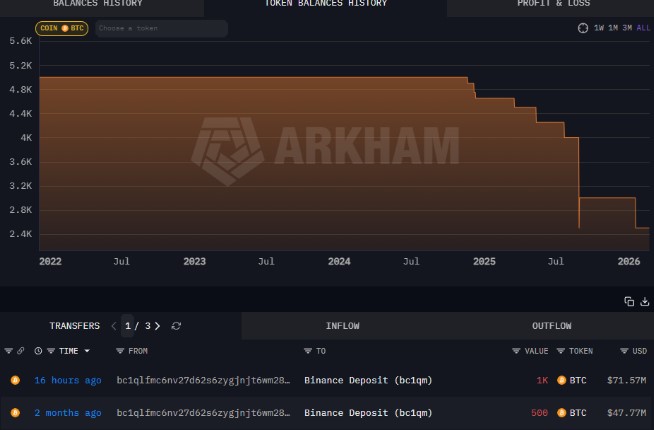This screenshot has height=430, width=654.
Task: Select the 500 value cell
Action: 540,413
